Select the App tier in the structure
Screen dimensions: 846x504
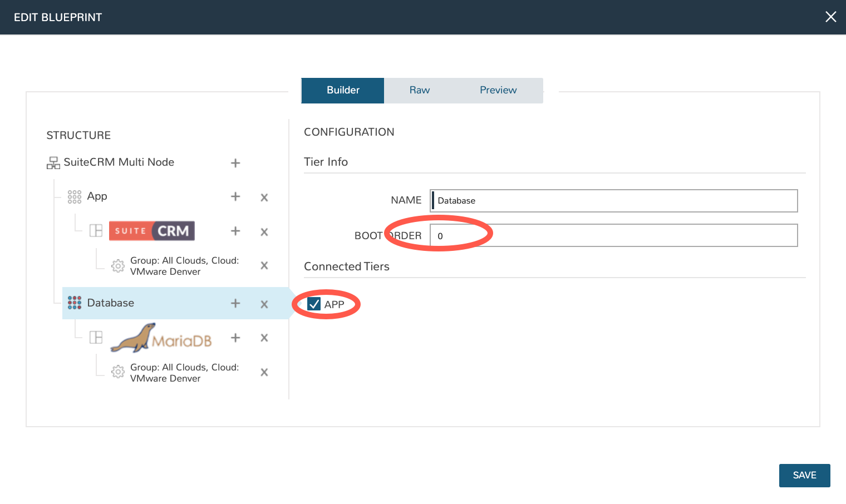97,196
